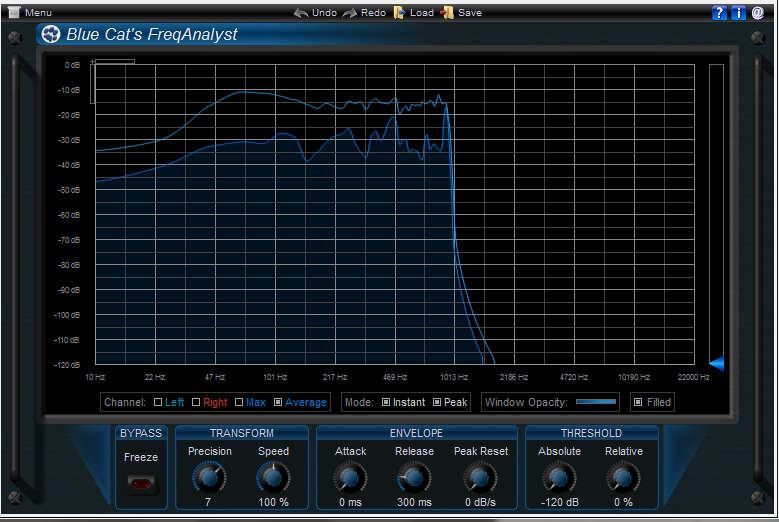Toggle the Right channel checkbox

coord(196,402)
